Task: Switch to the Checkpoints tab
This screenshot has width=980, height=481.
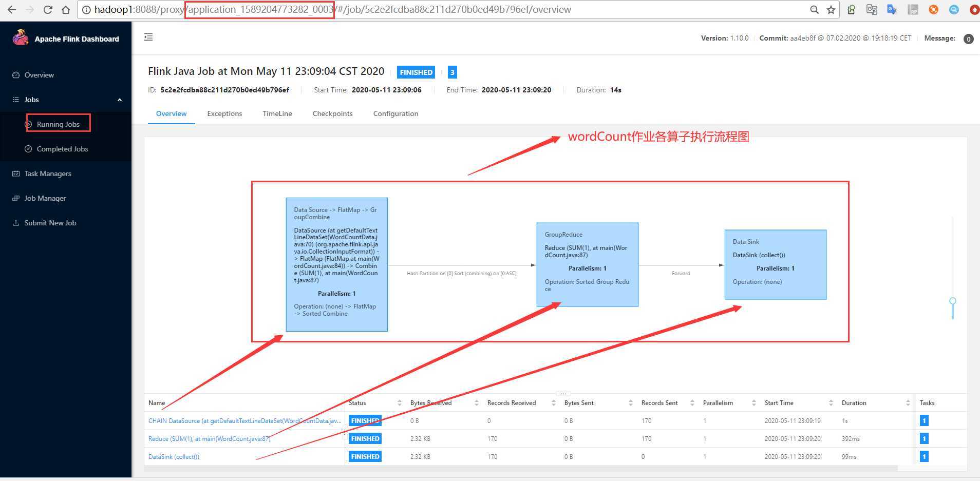Action: click(x=332, y=113)
